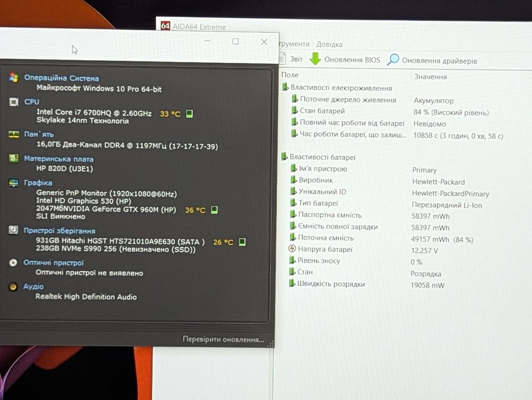This screenshot has height=400, width=532.
Task: Click the HP 820D (U3E1) motherboard text
Action: (x=64, y=169)
